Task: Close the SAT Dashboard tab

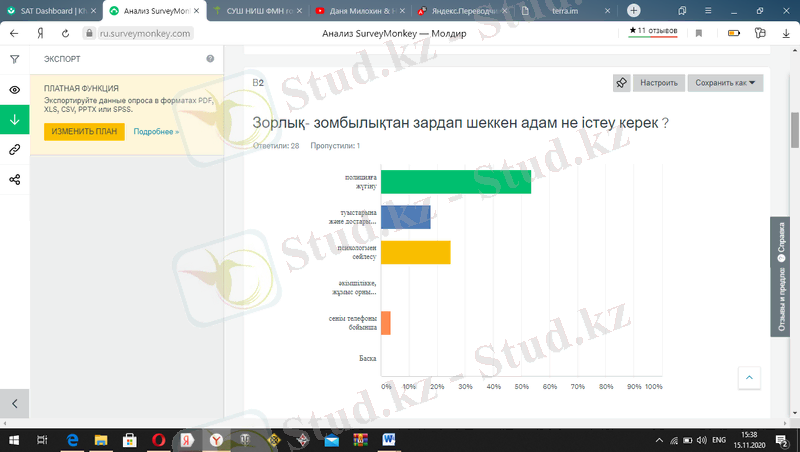Action: pos(93,11)
